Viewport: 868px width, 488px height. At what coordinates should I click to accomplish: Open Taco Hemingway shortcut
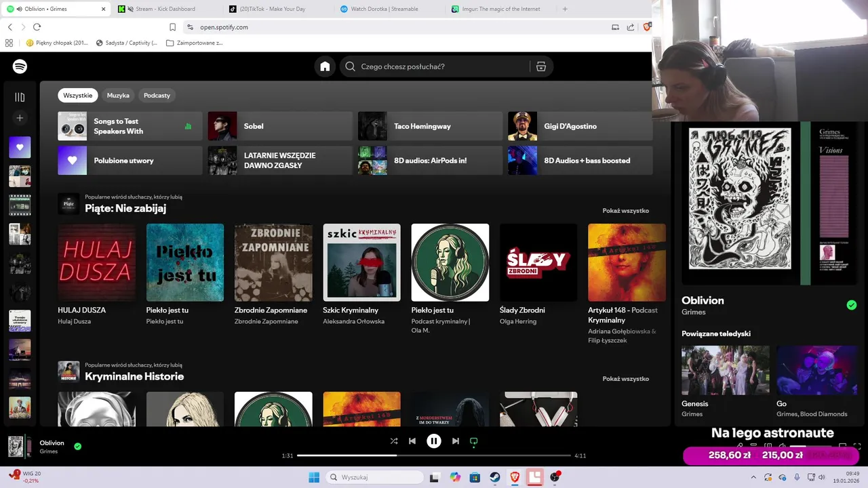click(x=430, y=126)
